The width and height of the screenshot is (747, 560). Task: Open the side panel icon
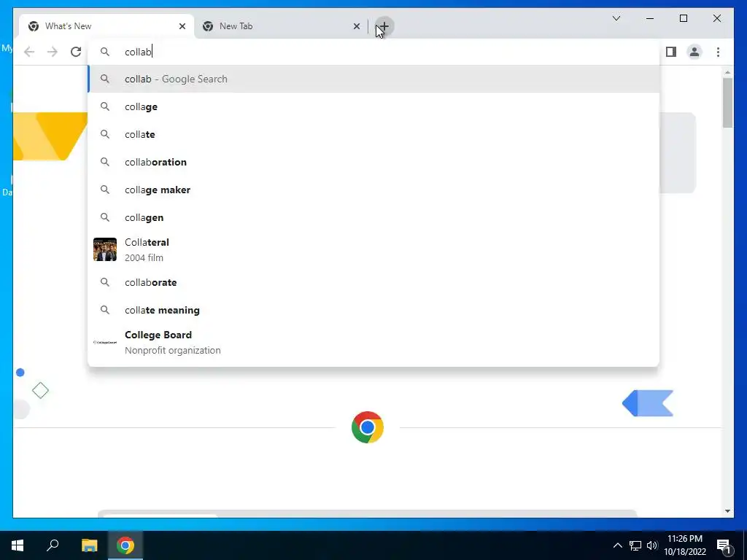671,52
